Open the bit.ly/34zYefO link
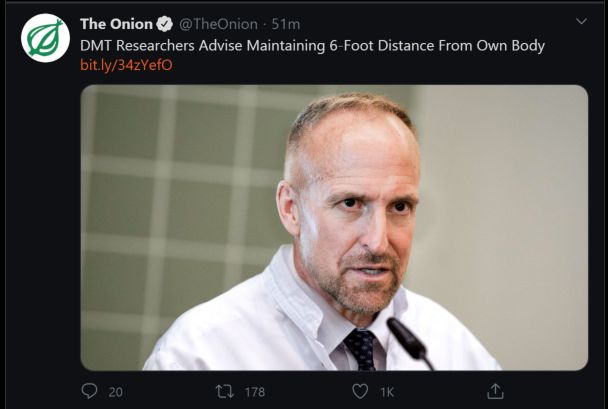The width and height of the screenshot is (608, 409). [x=112, y=65]
